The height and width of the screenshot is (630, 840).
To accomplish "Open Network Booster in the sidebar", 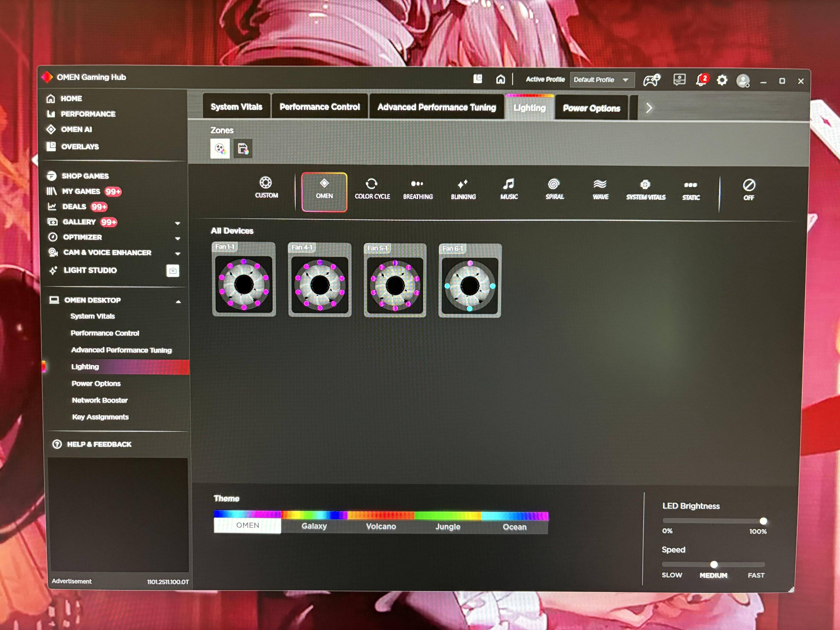I will (100, 400).
